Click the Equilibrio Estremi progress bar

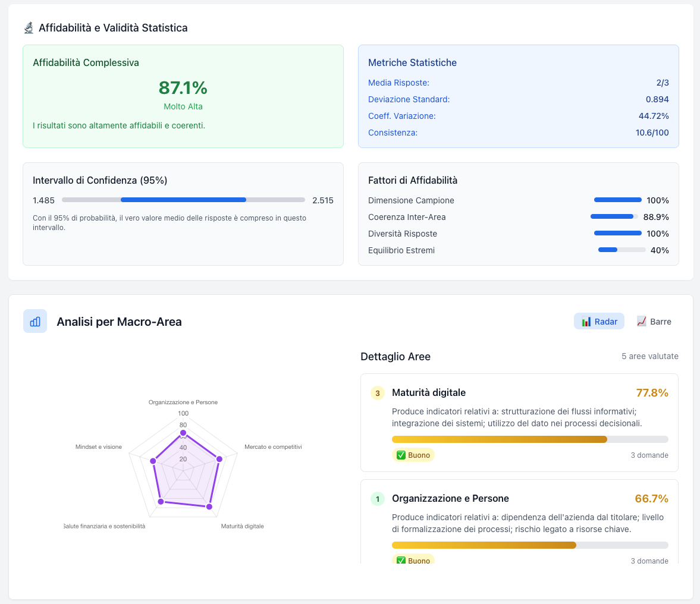click(622, 250)
